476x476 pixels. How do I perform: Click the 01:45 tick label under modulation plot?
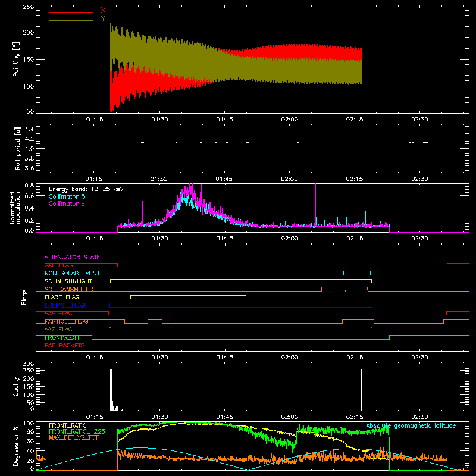click(225, 239)
